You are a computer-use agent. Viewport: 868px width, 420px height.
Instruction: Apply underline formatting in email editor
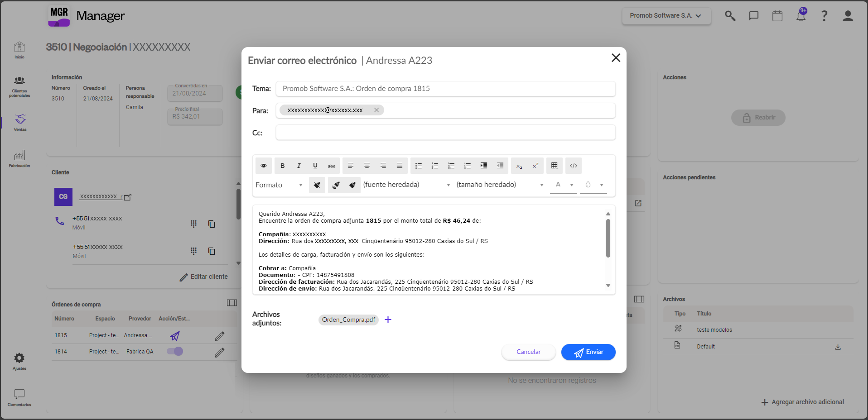click(x=315, y=166)
